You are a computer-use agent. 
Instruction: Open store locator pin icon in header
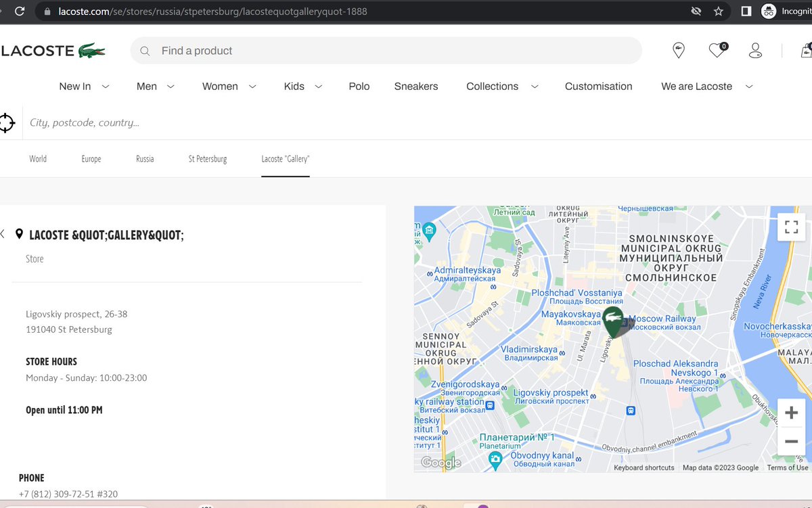(678, 51)
